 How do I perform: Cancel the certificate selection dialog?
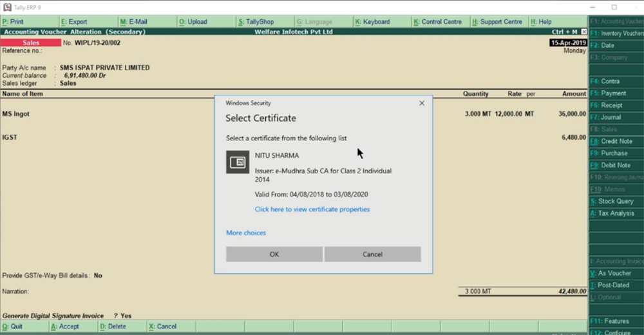[372, 254]
